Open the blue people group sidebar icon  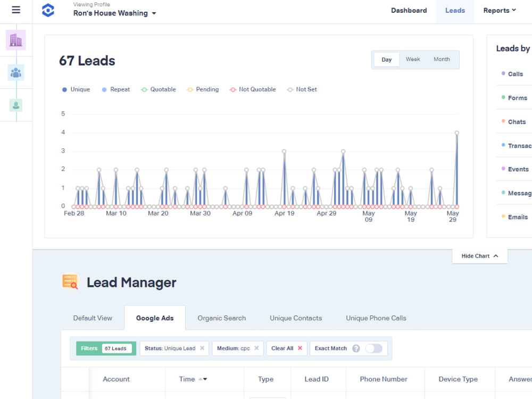[x=16, y=72]
